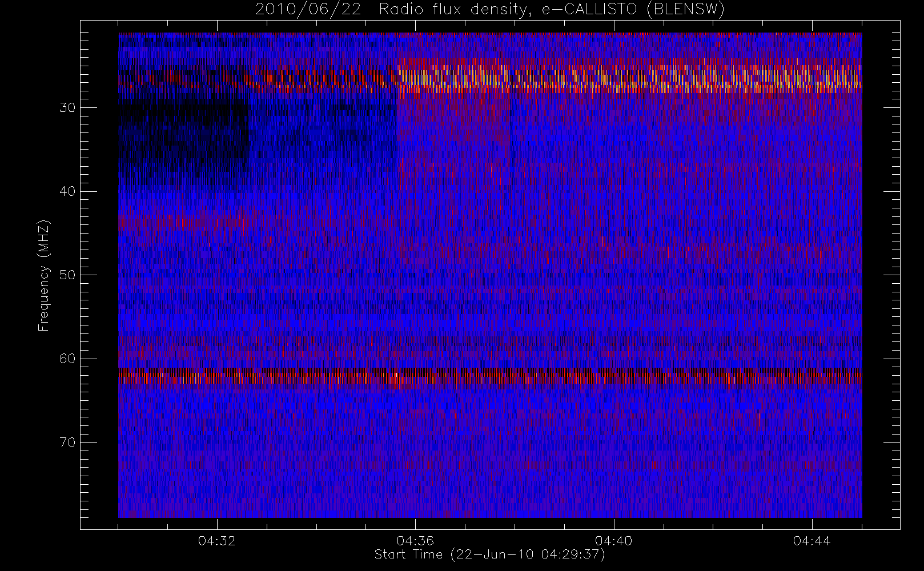Click the 70 MHz frequency tick label
The image size is (924, 571).
67,443
